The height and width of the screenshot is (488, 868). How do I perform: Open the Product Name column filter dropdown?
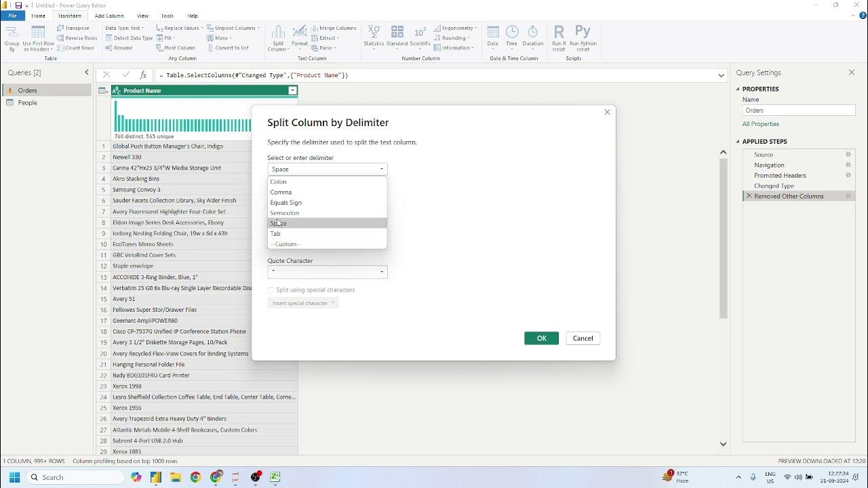pyautogui.click(x=292, y=91)
